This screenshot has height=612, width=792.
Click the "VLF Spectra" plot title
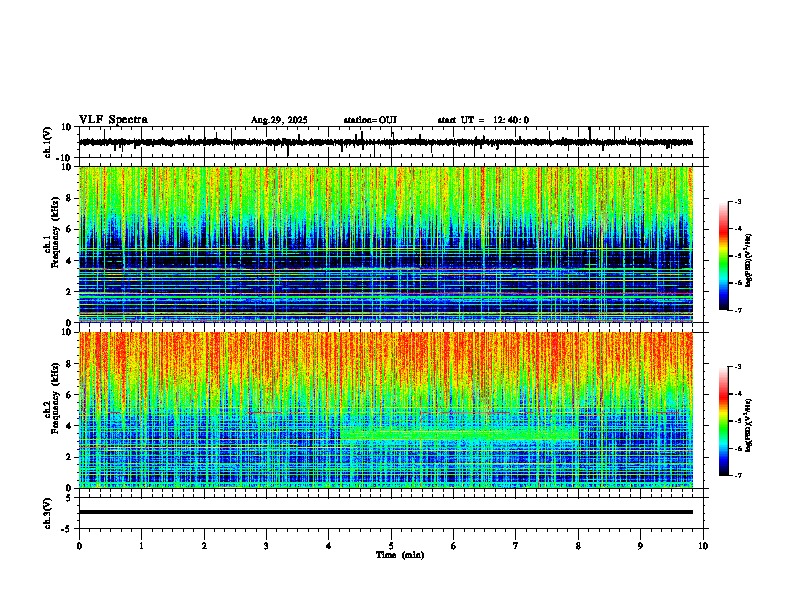tap(113, 120)
